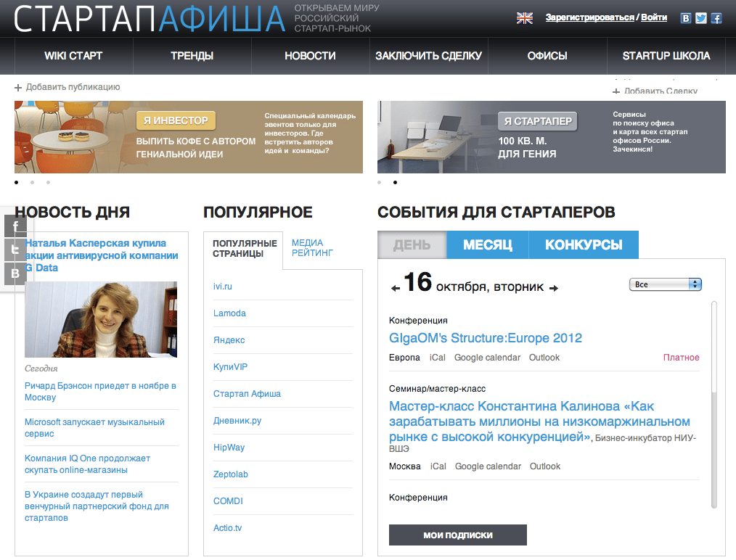
Task: Open Ричард Брэнсон news link
Action: point(100,392)
